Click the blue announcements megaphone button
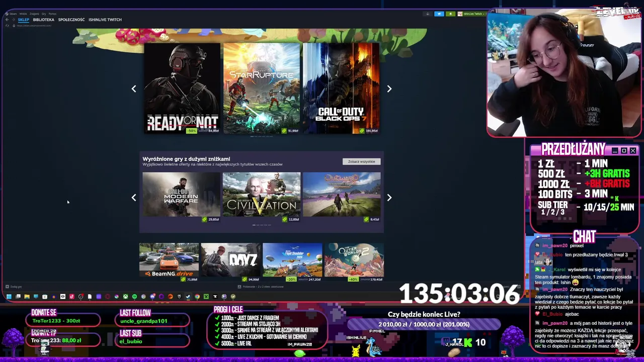The image size is (644, 362). (439, 14)
